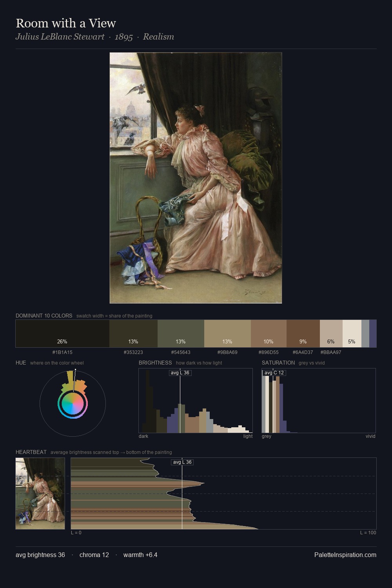Click 'warmth +6.4' in the footer
Viewport: 392px width, 588px height.
click(140, 555)
